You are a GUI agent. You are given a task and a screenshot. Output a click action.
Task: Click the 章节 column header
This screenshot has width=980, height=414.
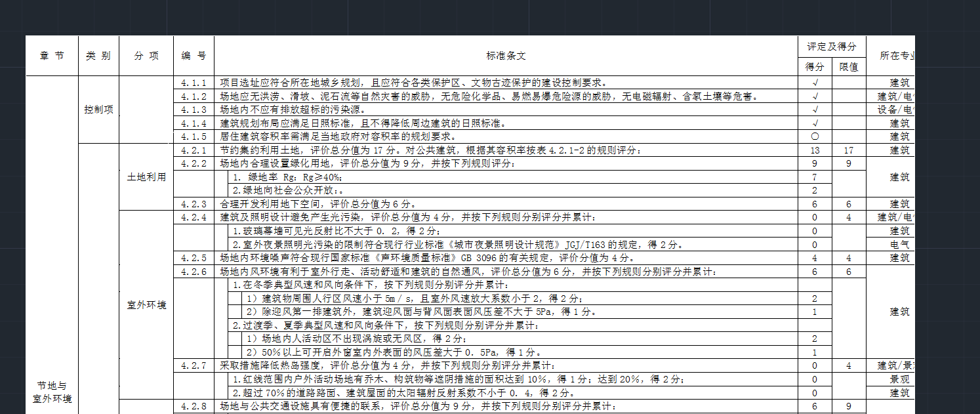coord(52,56)
